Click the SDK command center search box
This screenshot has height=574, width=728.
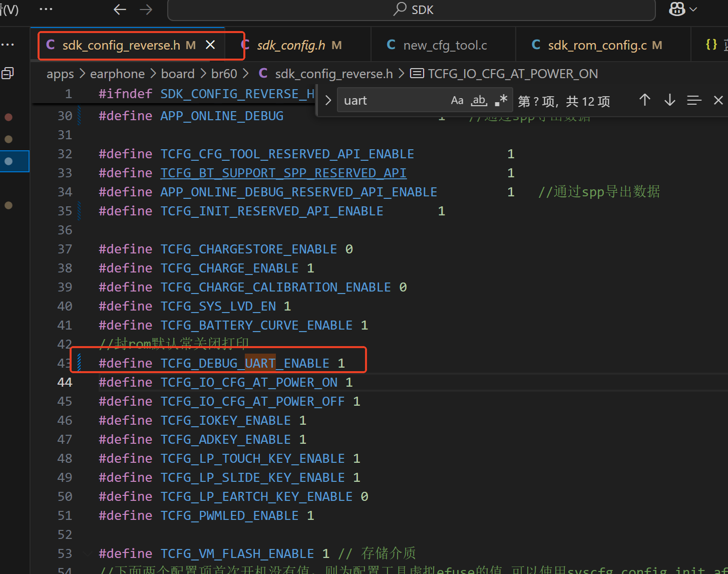(x=412, y=10)
